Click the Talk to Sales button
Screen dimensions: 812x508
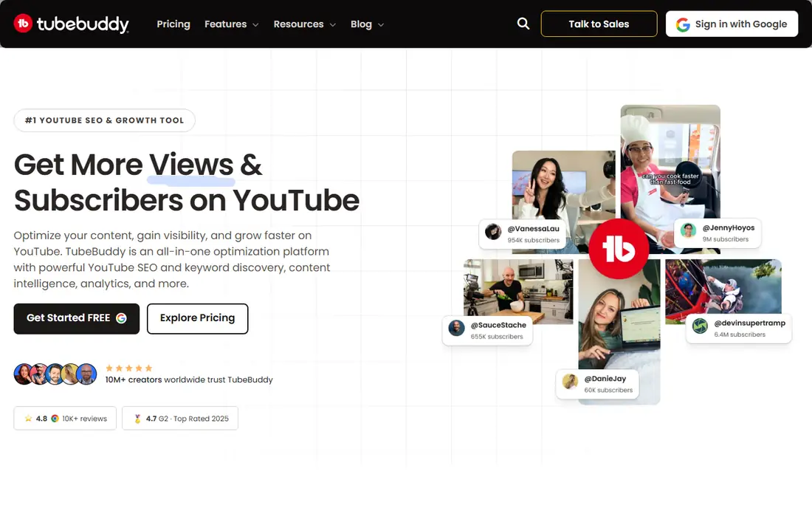pos(599,24)
